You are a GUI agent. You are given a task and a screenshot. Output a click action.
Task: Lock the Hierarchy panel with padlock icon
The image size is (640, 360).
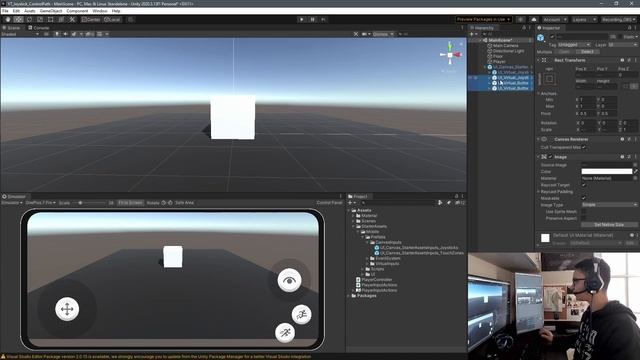[x=524, y=28]
